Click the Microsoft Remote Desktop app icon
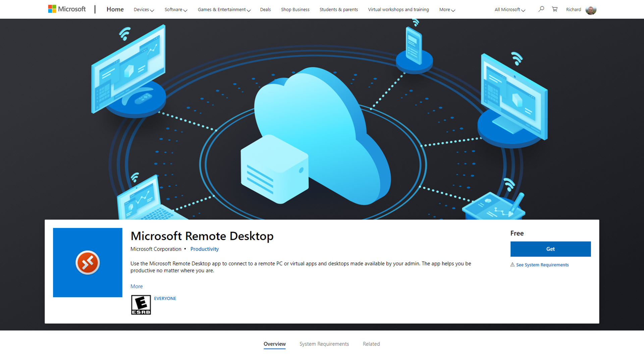The width and height of the screenshot is (644, 362). pos(88,262)
